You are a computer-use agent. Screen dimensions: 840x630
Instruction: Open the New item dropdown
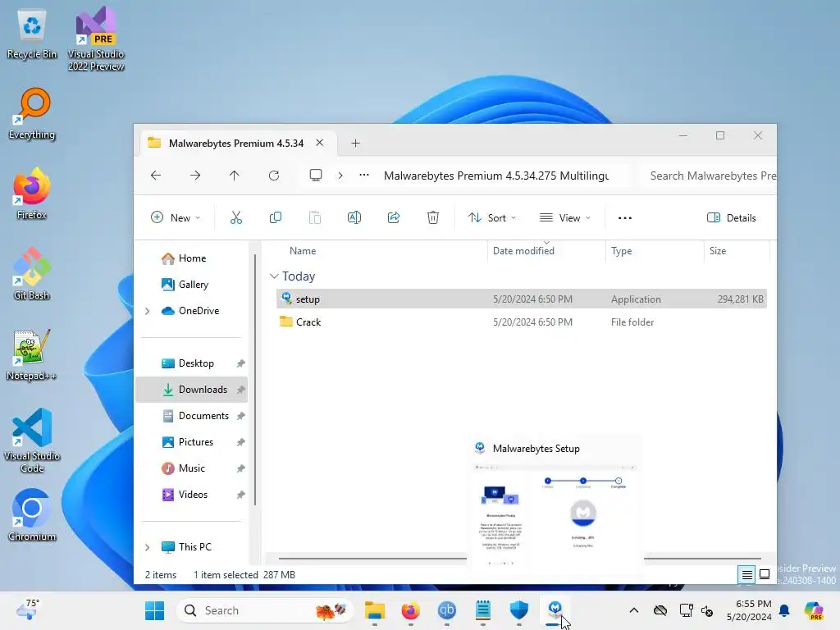176,217
